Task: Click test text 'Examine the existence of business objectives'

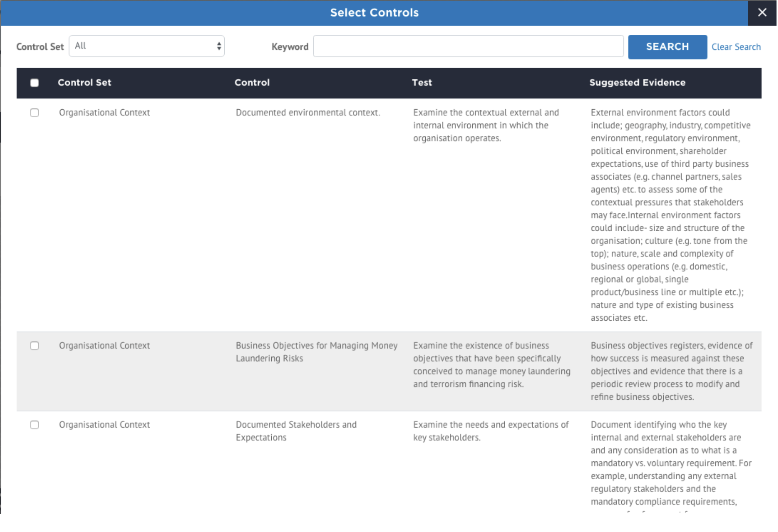Action: pos(491,365)
